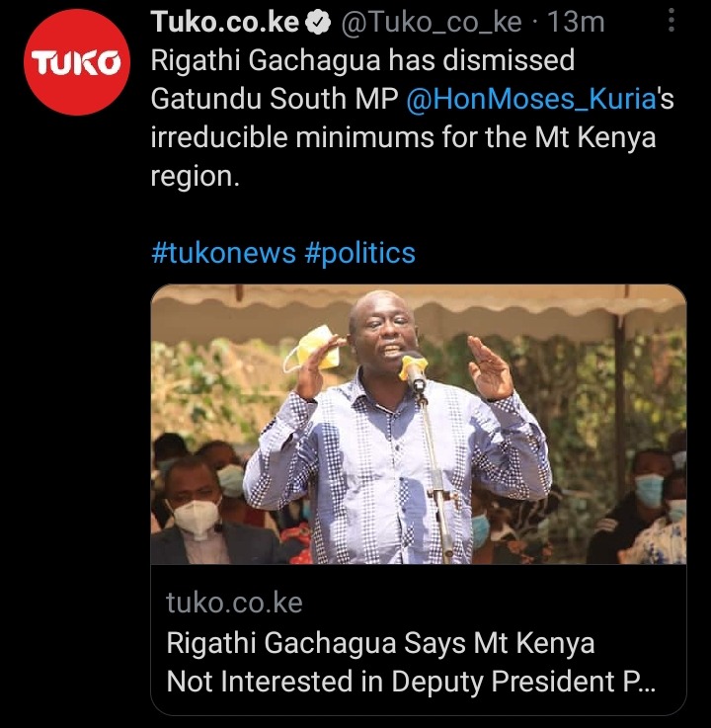Open the #politics hashtag
This screenshot has width=711, height=728.
[360, 254]
